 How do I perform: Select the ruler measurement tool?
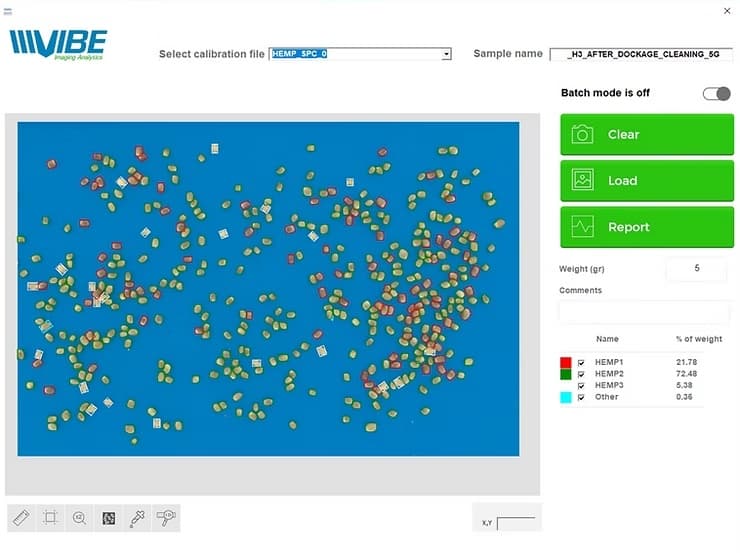click(x=22, y=517)
